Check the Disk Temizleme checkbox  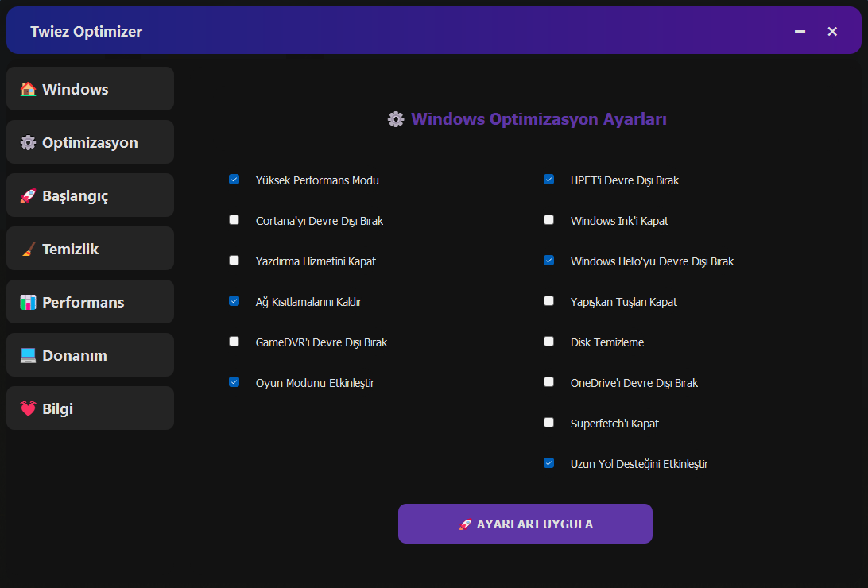tap(548, 342)
